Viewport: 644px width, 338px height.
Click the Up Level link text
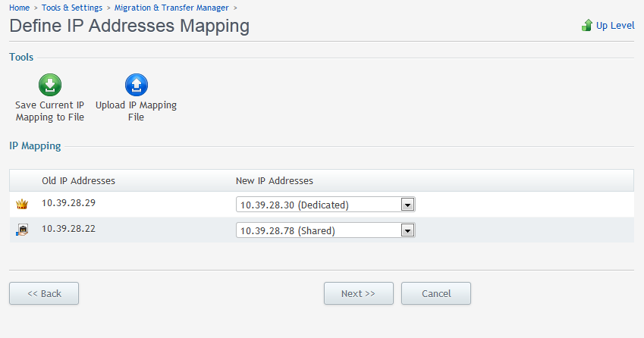click(x=615, y=26)
